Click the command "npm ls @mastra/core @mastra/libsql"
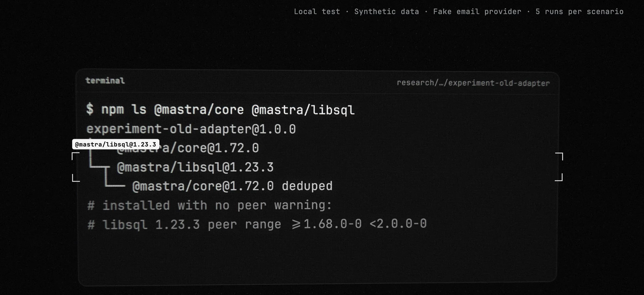The height and width of the screenshot is (295, 644). pos(228,110)
